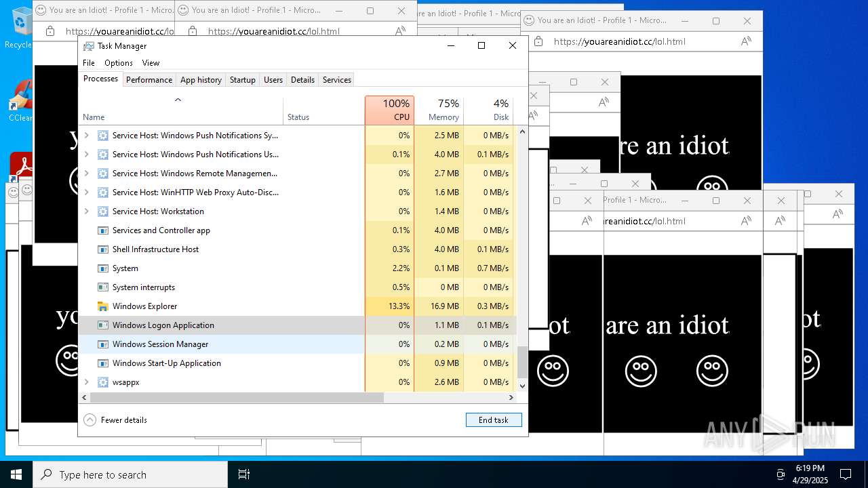This screenshot has height=488, width=868.
Task: Click the lock icon in top-right browser window
Action: click(x=538, y=41)
